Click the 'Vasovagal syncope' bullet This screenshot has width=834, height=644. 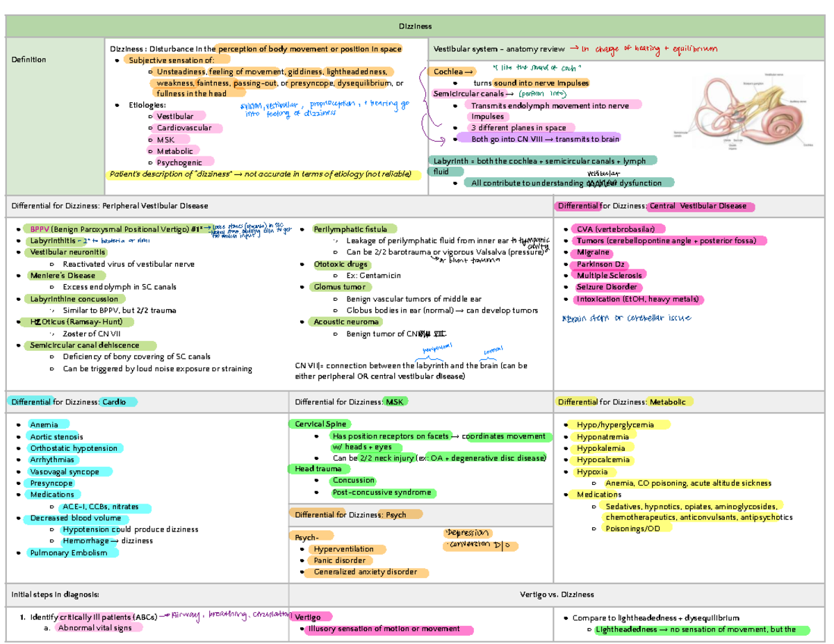pos(65,472)
